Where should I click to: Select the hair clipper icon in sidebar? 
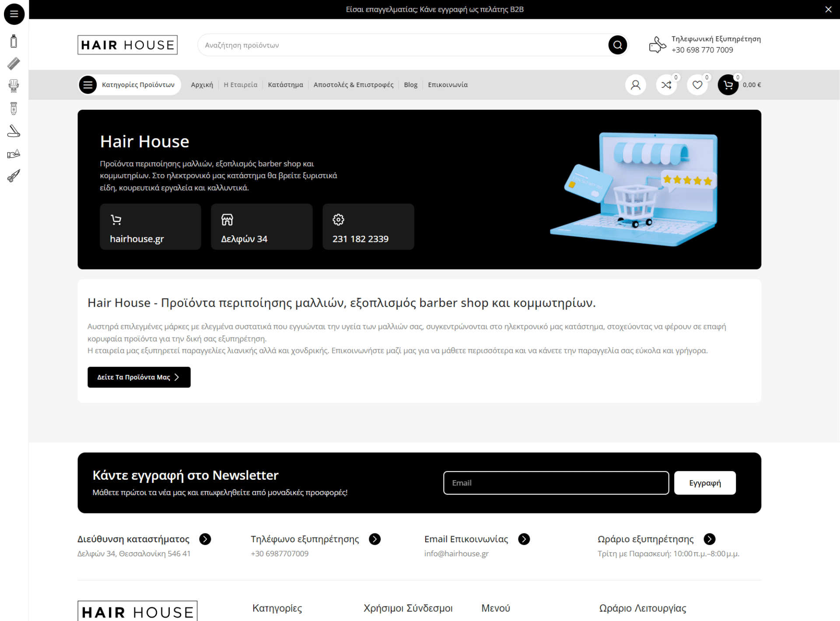tap(14, 108)
